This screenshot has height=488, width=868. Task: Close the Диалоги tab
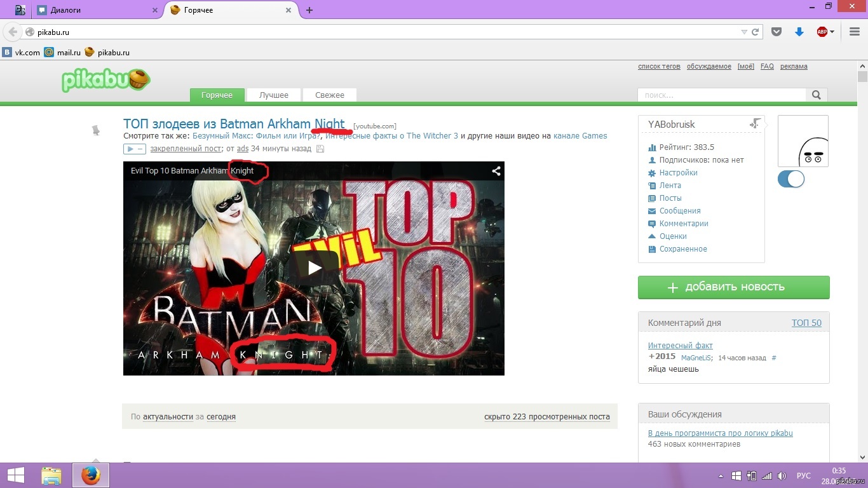tap(155, 10)
